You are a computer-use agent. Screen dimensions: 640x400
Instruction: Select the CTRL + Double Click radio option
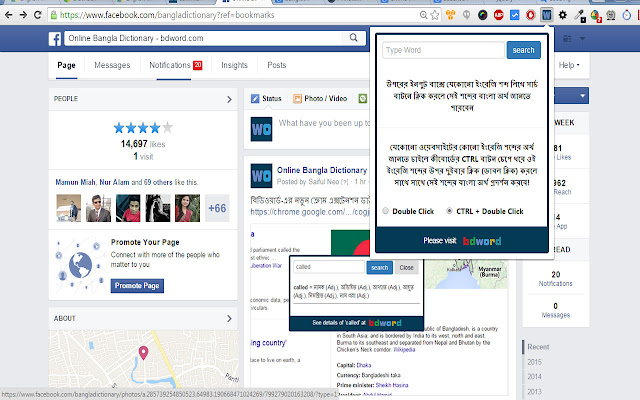point(449,211)
